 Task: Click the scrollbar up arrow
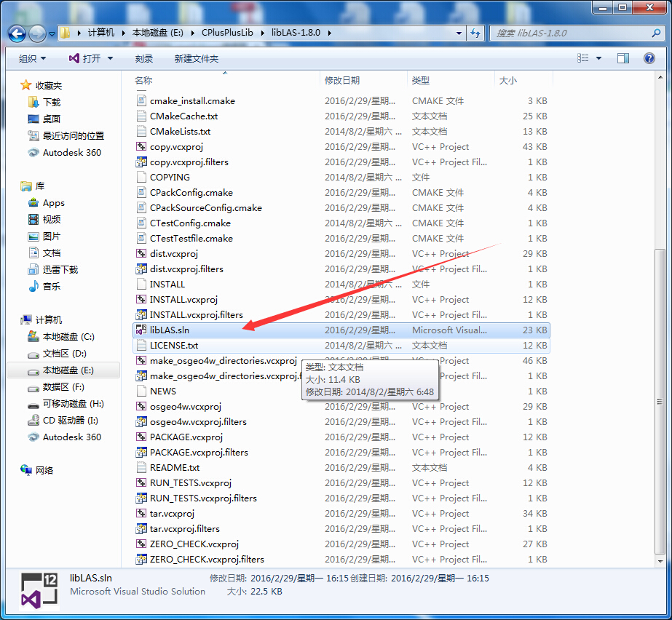pyautogui.click(x=660, y=78)
